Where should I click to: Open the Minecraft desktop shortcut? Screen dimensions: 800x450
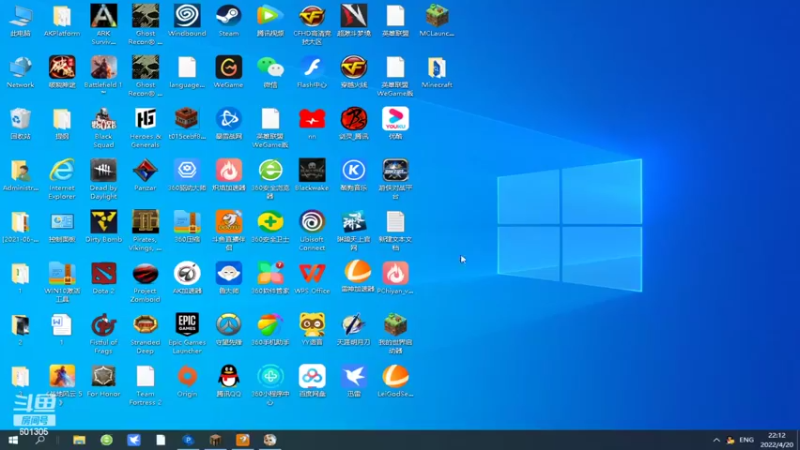pos(437,72)
